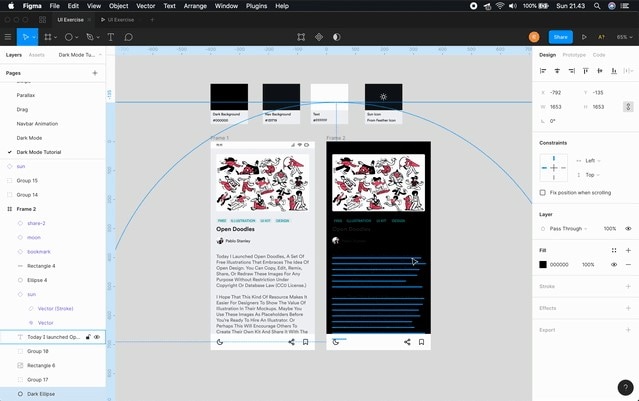Add an export setting with plus
Screen dimensions: 639x401
tap(628, 330)
